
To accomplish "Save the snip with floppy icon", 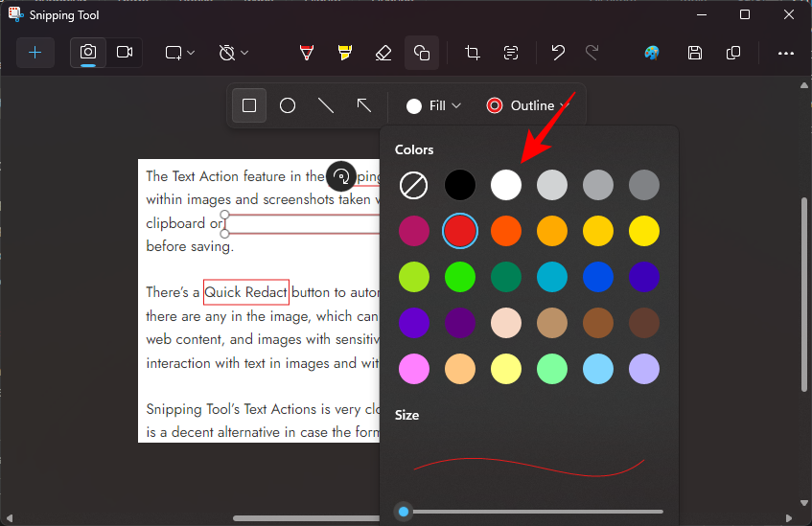I will click(695, 53).
